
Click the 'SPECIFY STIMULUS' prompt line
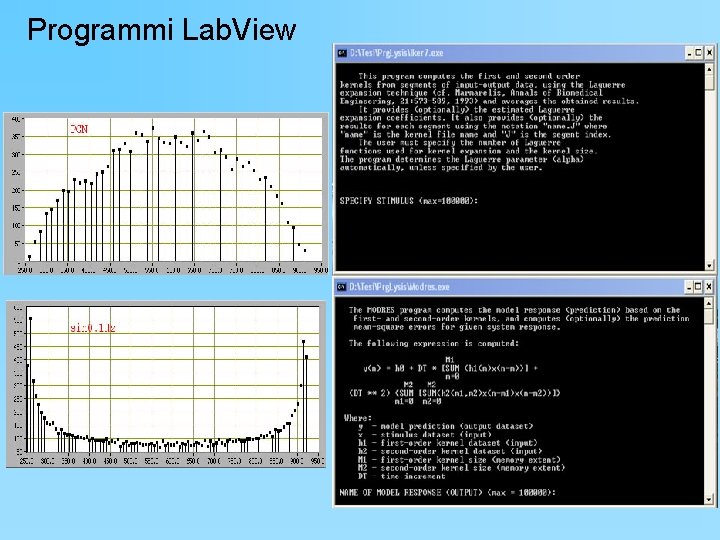[x=409, y=201]
